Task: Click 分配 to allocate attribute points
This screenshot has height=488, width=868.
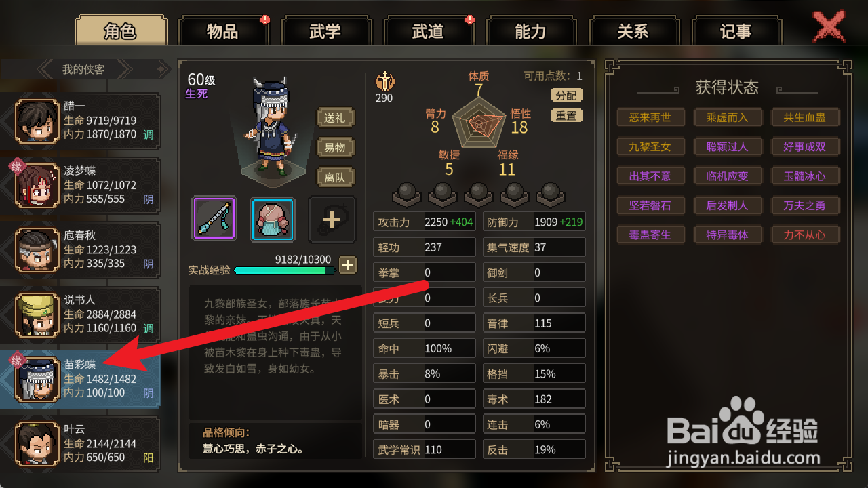Action: (x=566, y=96)
